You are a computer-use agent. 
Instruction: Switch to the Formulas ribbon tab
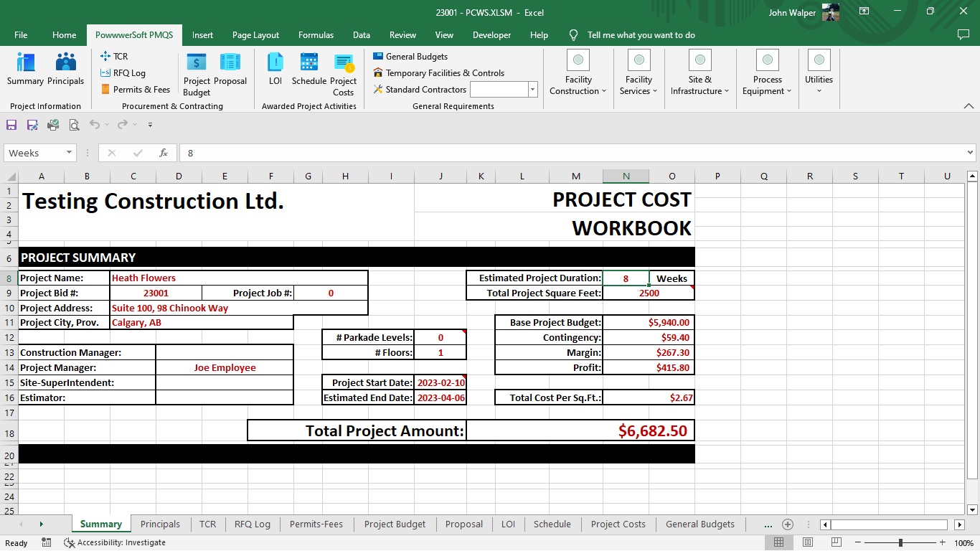point(316,35)
